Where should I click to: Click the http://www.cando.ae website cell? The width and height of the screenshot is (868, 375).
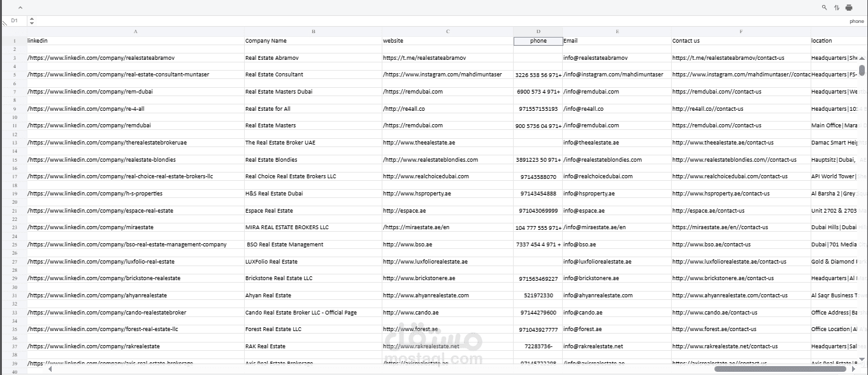pyautogui.click(x=448, y=313)
